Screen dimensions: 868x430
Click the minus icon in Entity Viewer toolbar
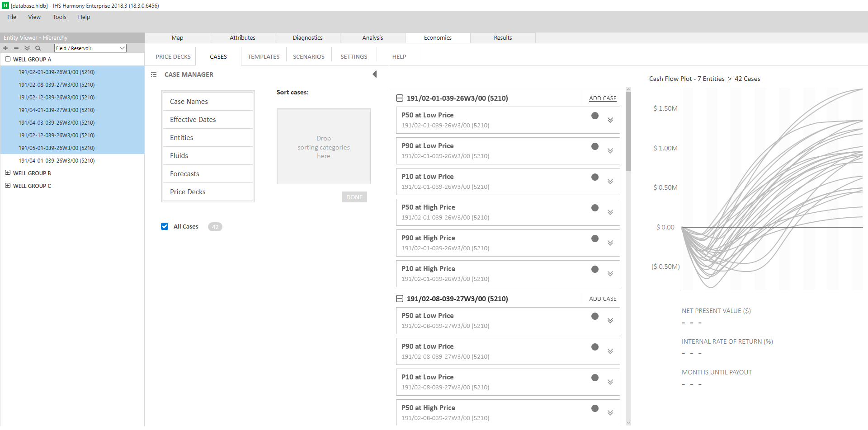click(x=16, y=48)
